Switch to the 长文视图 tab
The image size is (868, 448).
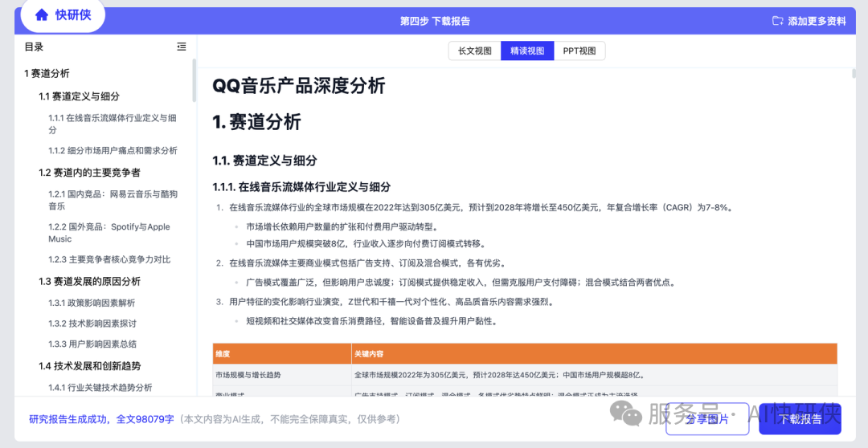pos(474,51)
